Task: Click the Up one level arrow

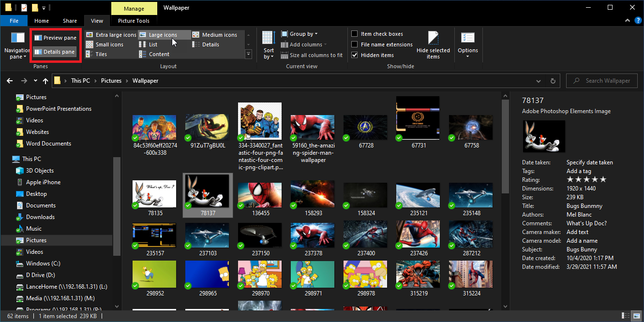Action: (45, 81)
